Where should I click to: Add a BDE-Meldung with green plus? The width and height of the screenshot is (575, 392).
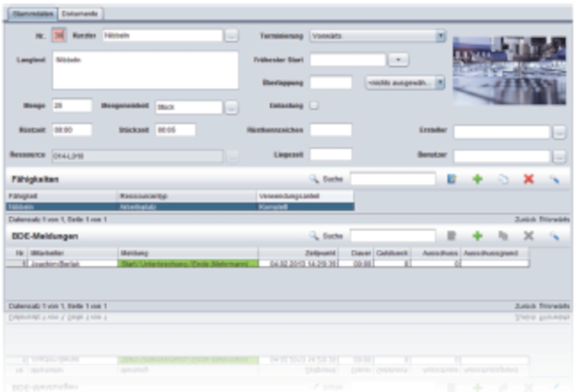tap(477, 236)
